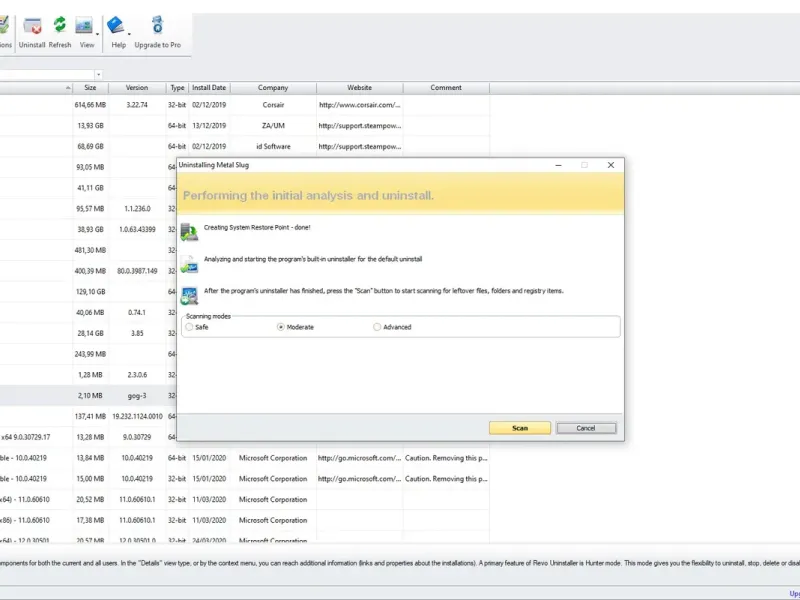This screenshot has height=600, width=800.
Task: Click the Upgrade to Pro icon
Action: click(157, 26)
